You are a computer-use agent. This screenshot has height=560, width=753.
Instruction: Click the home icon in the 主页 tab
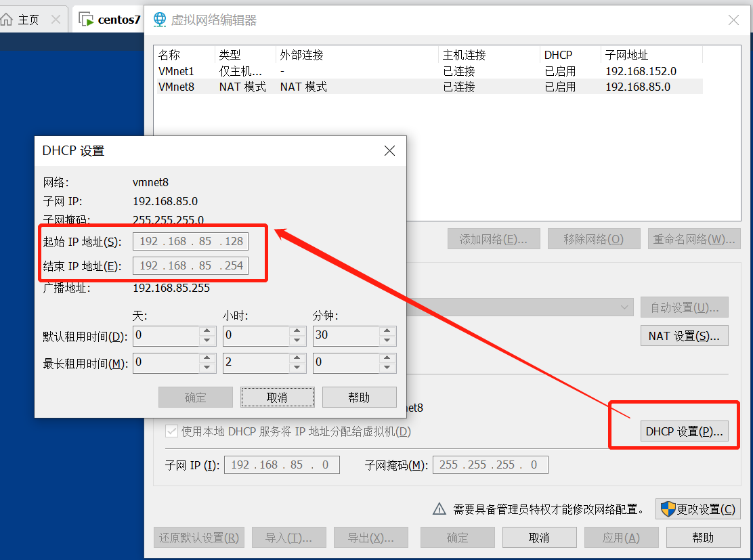coord(7,19)
